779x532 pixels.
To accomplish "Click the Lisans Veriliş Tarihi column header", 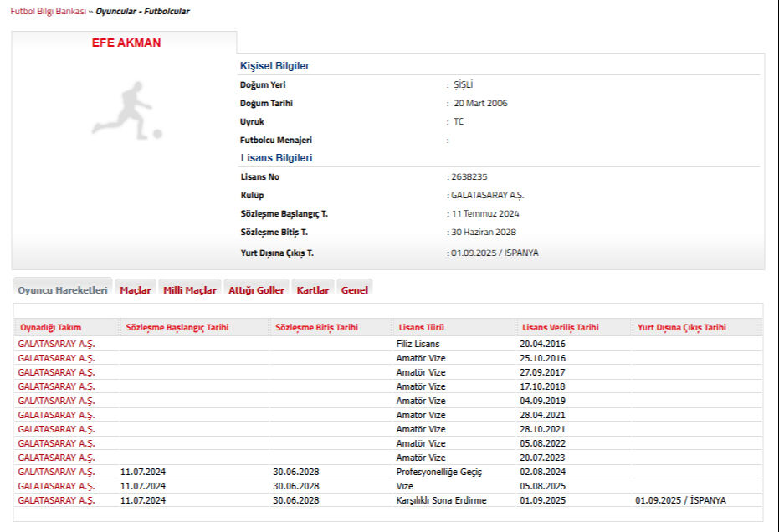I will point(560,327).
